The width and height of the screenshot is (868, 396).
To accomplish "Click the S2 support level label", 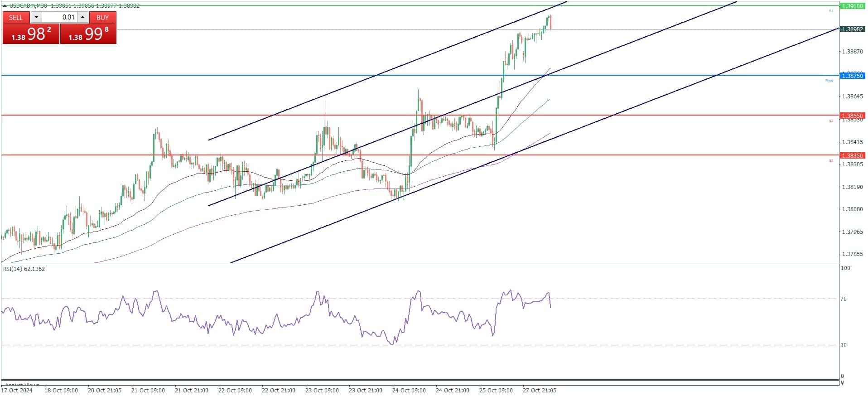I will pos(831,121).
